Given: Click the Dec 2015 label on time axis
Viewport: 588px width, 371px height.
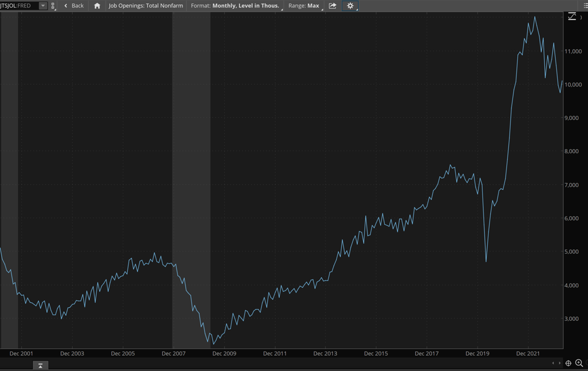Looking at the screenshot, I should (x=376, y=353).
